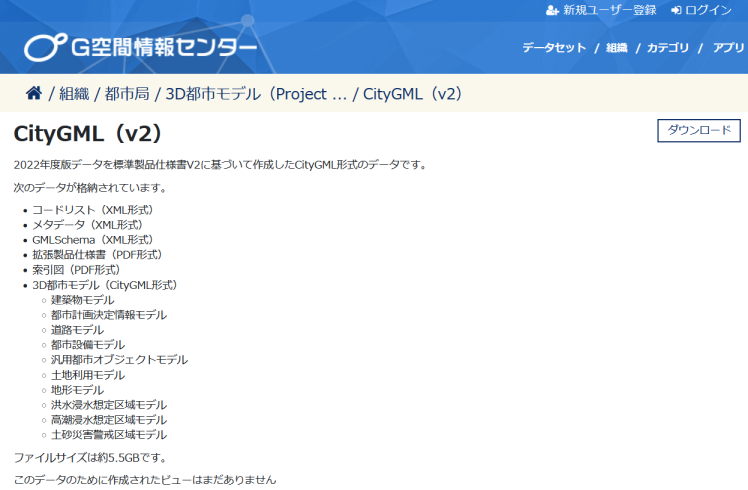The image size is (748, 490).
Task: Click the CityGML（v2） page heading
Action: click(88, 134)
